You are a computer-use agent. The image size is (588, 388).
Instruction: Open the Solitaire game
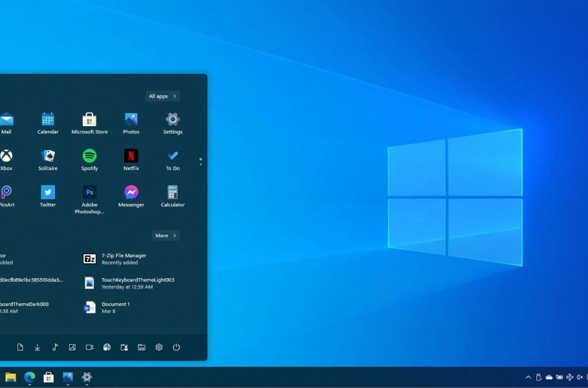(48, 160)
